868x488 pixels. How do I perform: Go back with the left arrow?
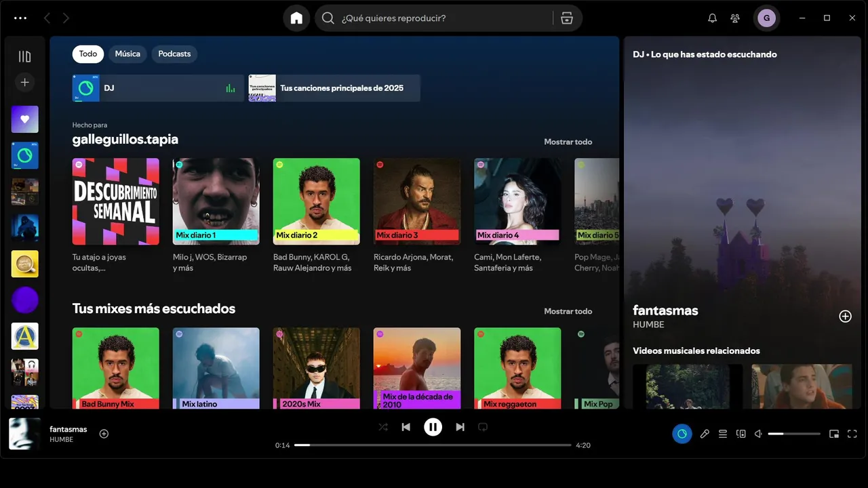47,18
